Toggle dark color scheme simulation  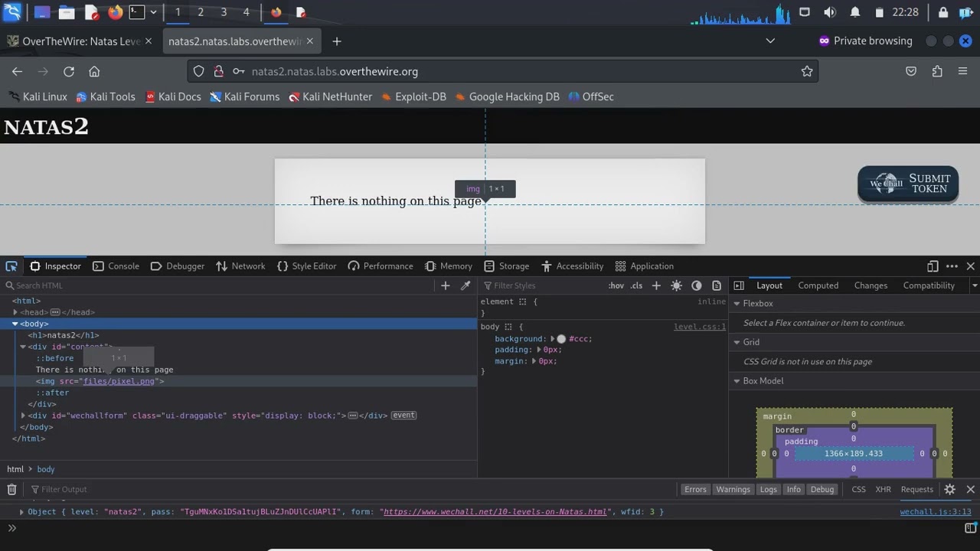696,285
